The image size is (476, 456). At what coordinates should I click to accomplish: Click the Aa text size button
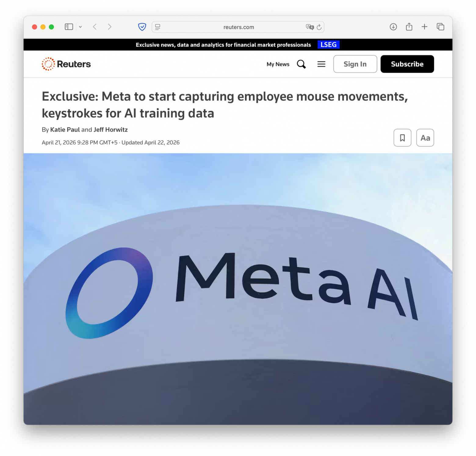tap(425, 138)
